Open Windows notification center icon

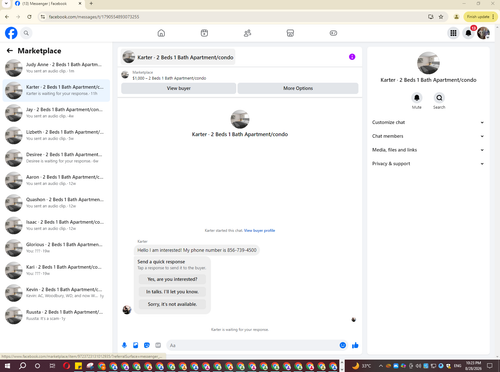(x=490, y=366)
